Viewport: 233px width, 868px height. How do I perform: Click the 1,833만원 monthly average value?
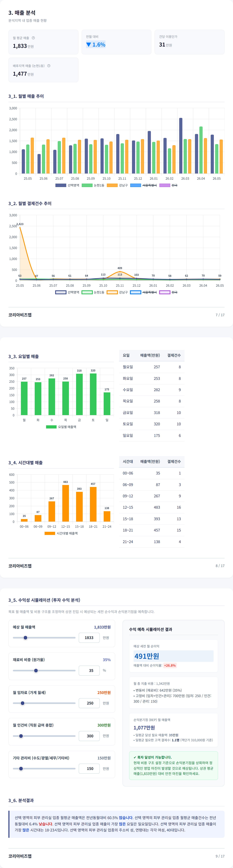(23, 46)
